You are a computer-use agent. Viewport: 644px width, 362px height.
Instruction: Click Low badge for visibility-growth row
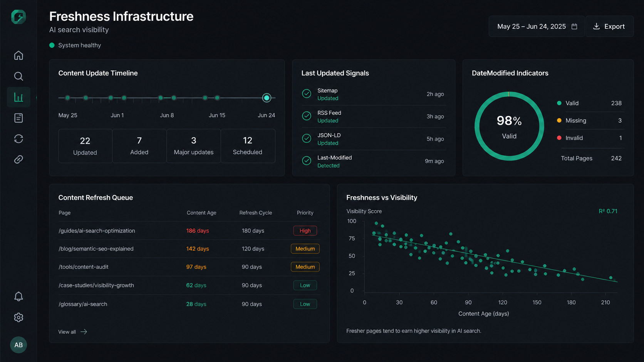(305, 285)
